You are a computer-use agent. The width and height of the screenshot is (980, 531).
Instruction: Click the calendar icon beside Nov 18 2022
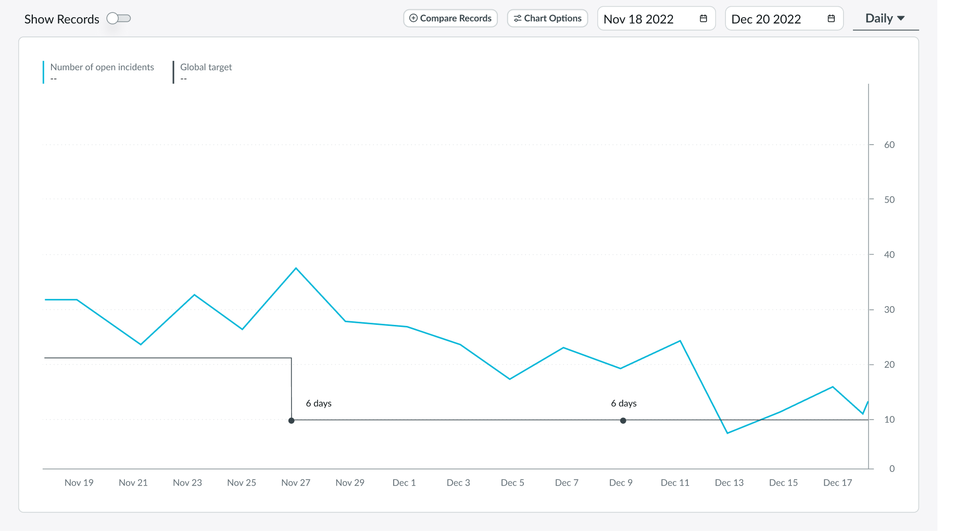tap(703, 18)
